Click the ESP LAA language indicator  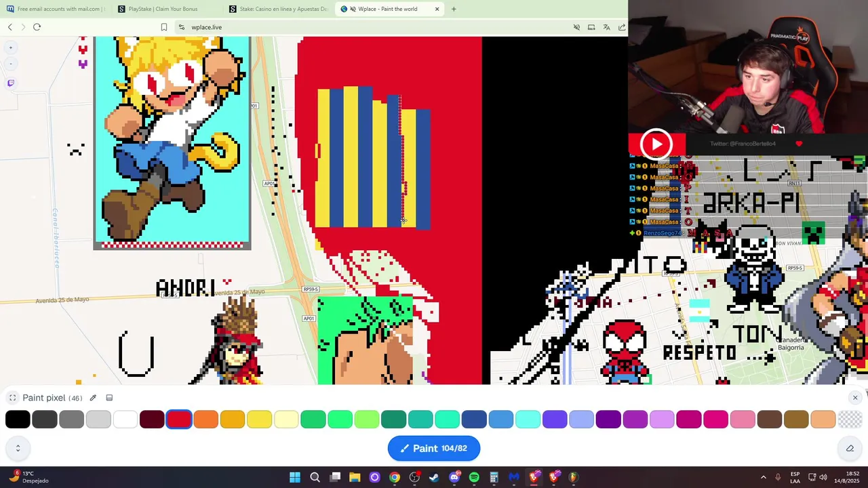(x=795, y=477)
